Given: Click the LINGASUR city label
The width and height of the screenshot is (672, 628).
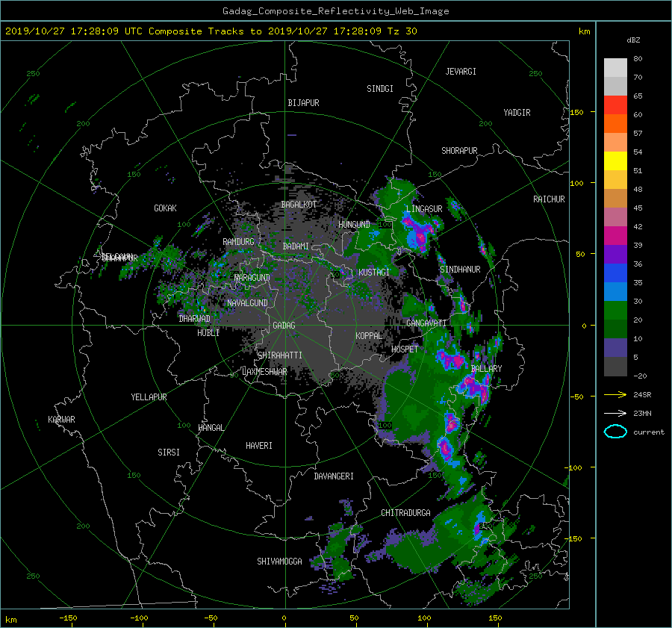Looking at the screenshot, I should tap(424, 209).
